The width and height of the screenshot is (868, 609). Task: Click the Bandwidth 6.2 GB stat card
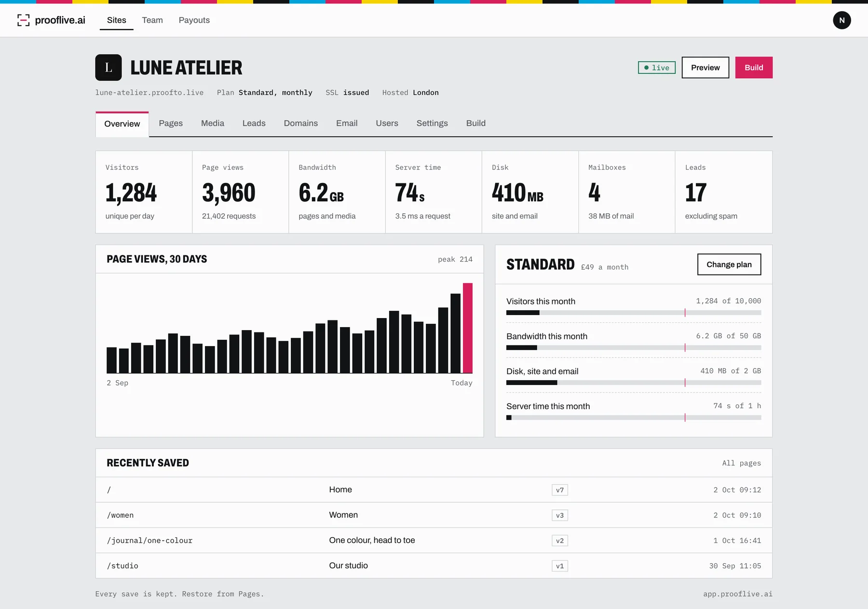click(337, 192)
